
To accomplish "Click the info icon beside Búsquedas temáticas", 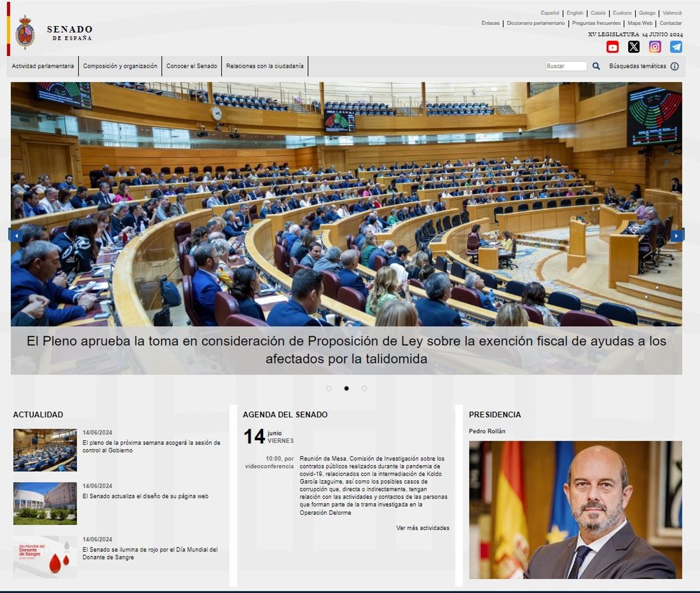I will [675, 67].
